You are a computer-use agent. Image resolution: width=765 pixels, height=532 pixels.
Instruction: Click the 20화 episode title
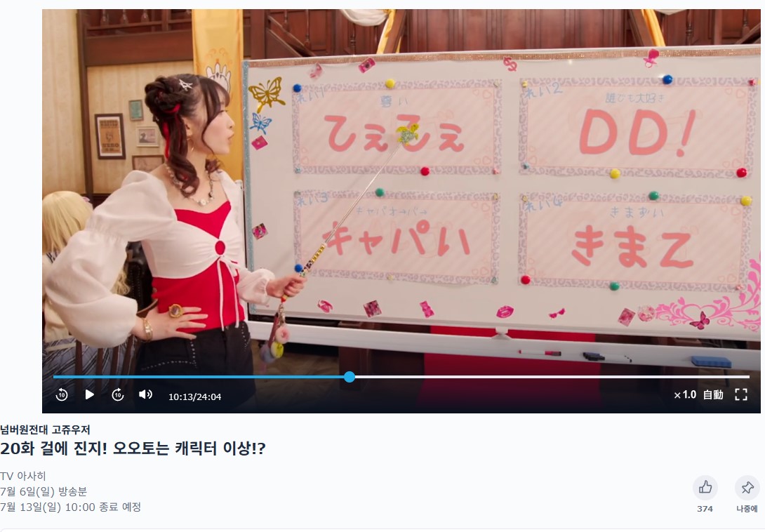[x=133, y=448]
